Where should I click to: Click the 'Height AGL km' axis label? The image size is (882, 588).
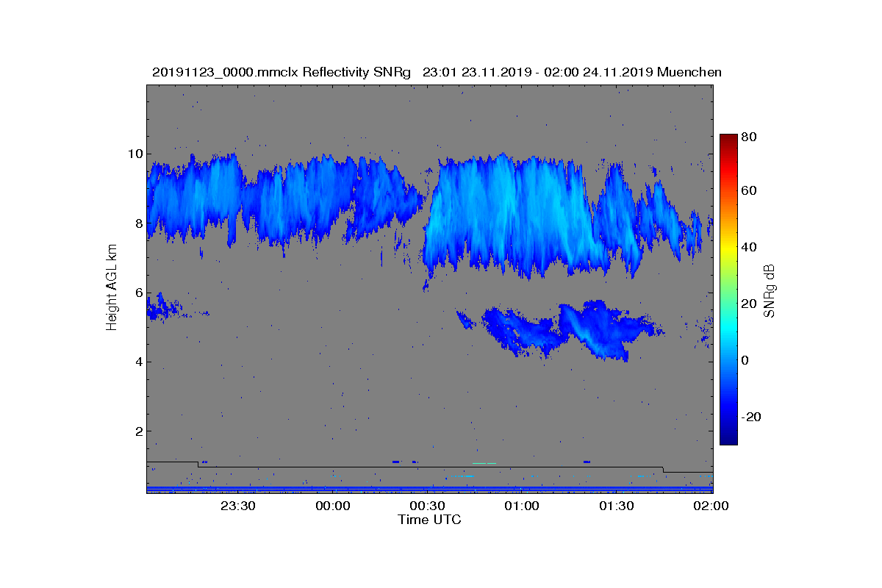click(112, 288)
